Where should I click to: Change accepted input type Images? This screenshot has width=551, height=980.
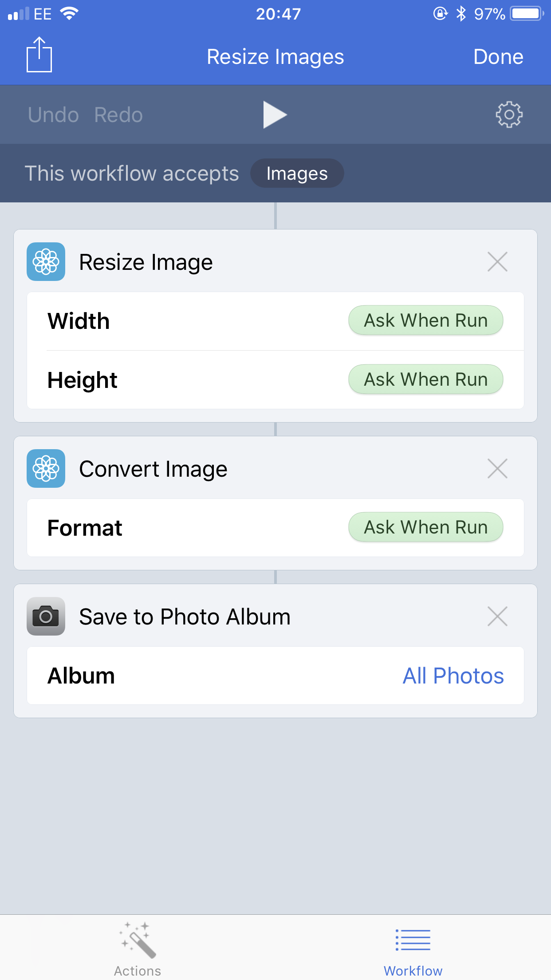tap(297, 173)
